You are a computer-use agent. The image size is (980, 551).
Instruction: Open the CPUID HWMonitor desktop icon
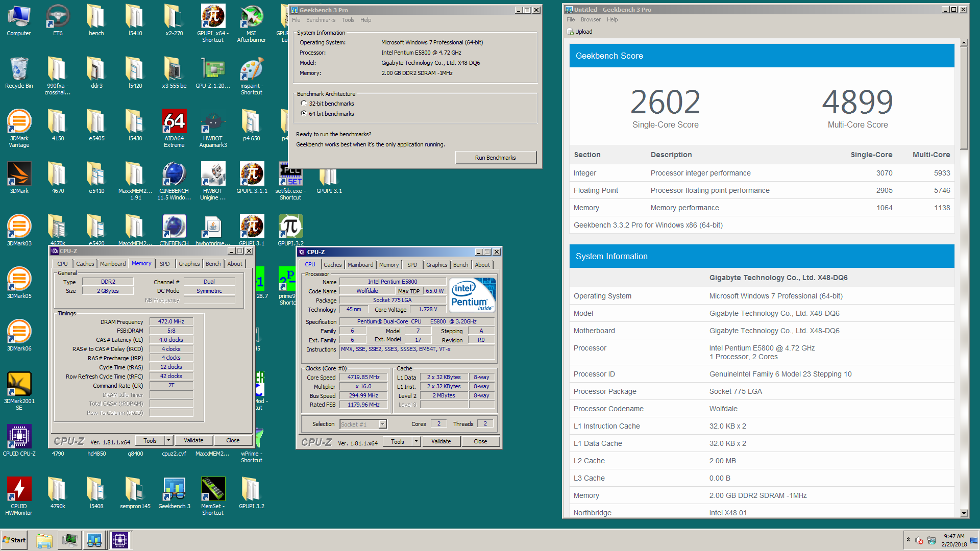tap(19, 496)
